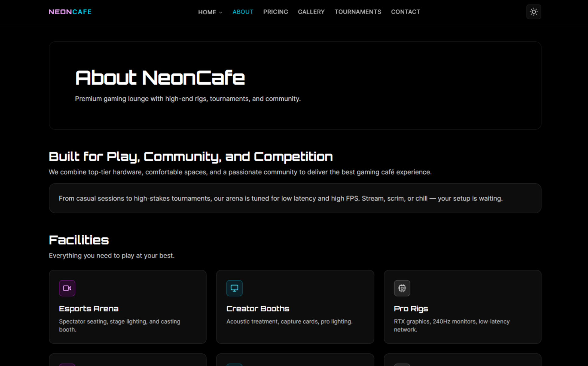Click the About NeonCafe hero heading

(160, 78)
